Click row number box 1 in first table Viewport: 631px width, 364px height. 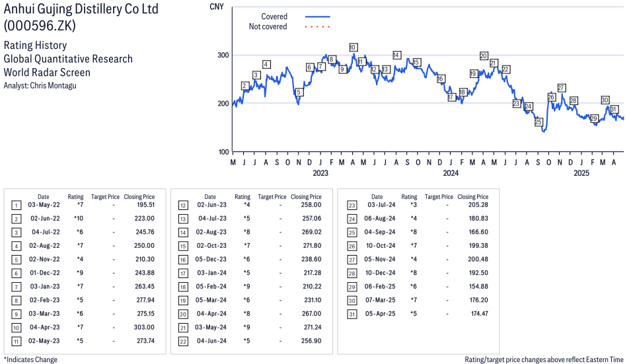tap(16, 205)
